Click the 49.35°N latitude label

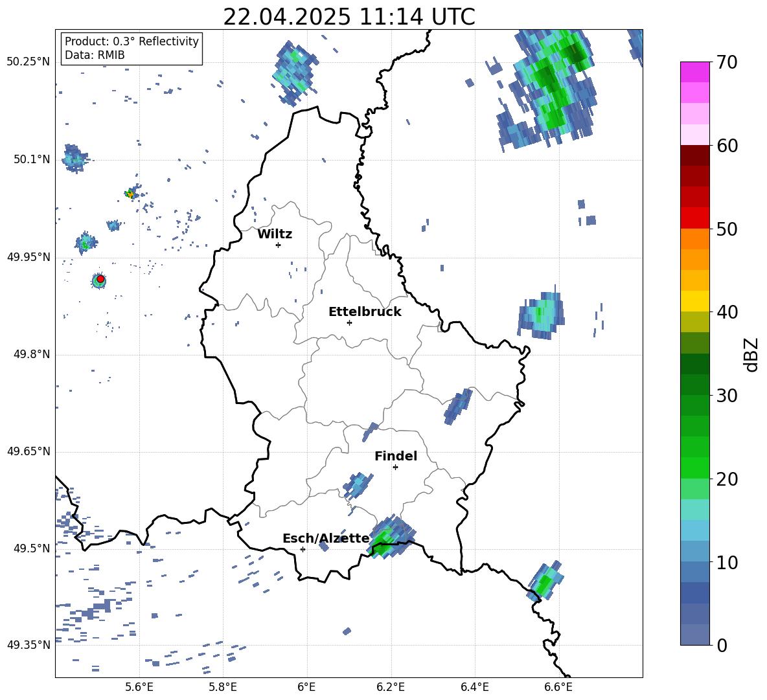[29, 645]
